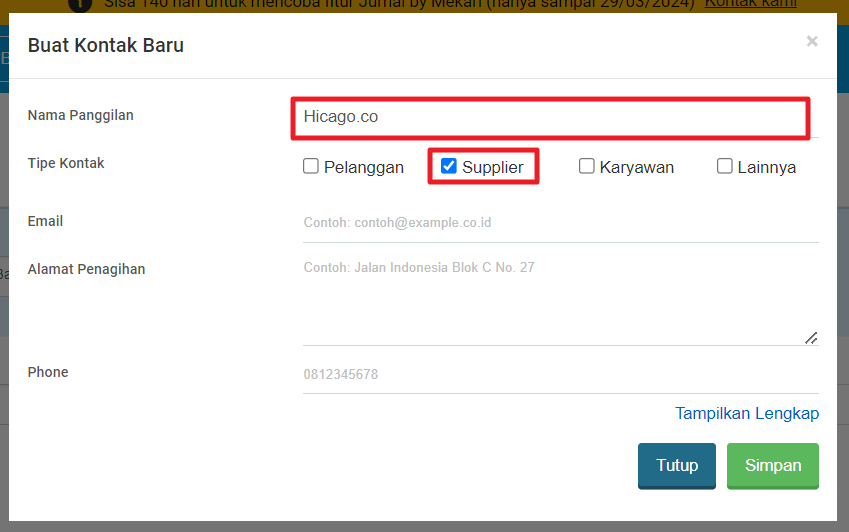Click the Alamat Penagihan label

coord(86,269)
